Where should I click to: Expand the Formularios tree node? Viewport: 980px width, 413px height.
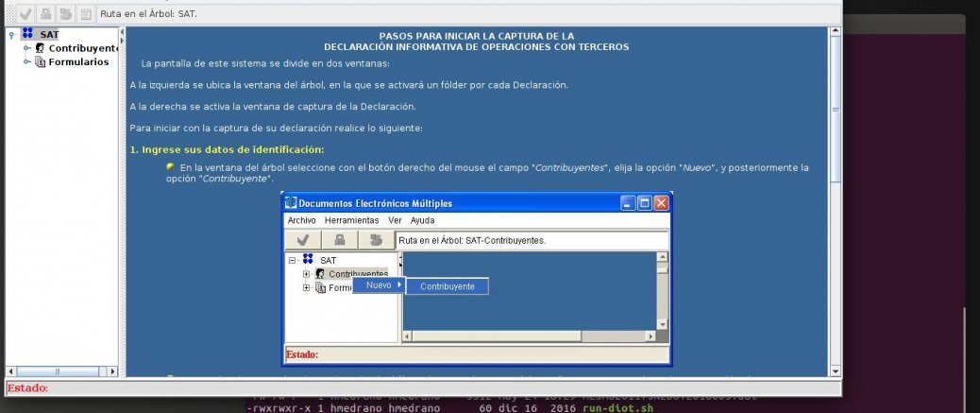26,62
